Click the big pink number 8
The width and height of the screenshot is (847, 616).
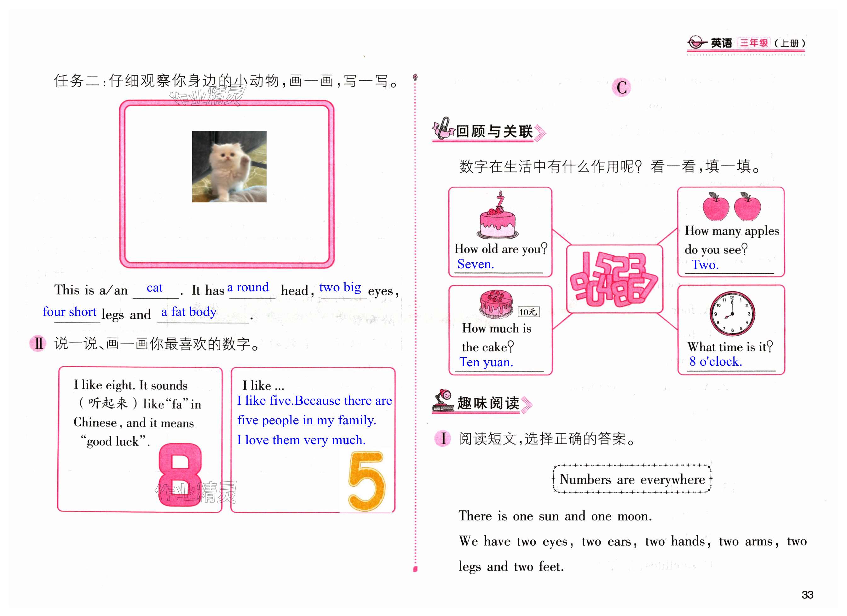point(180,474)
